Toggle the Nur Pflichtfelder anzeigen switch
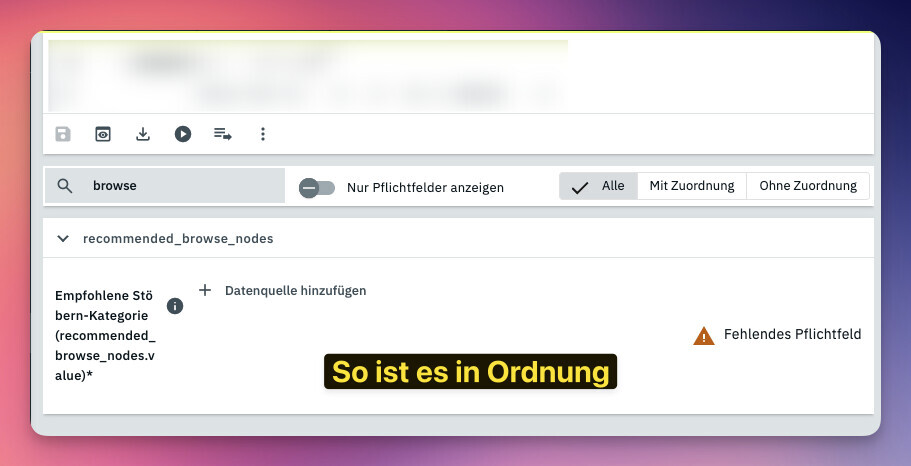 pyautogui.click(x=317, y=187)
